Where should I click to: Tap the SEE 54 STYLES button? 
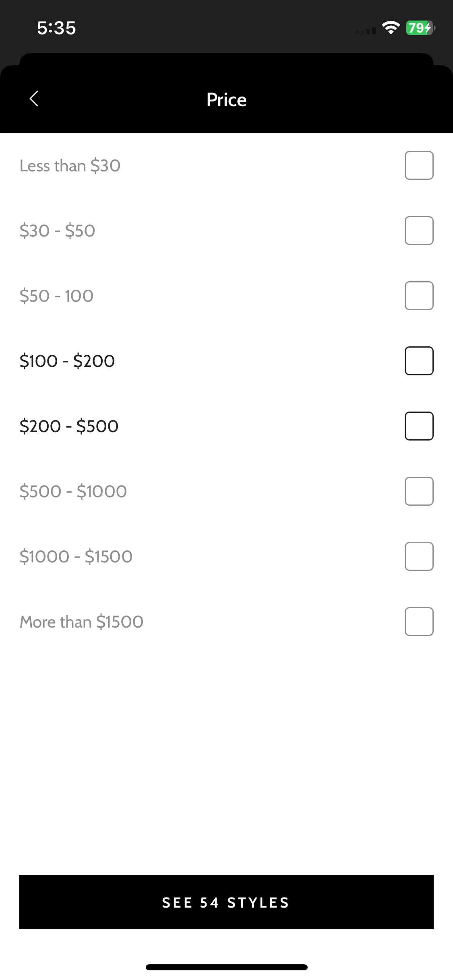point(226,902)
